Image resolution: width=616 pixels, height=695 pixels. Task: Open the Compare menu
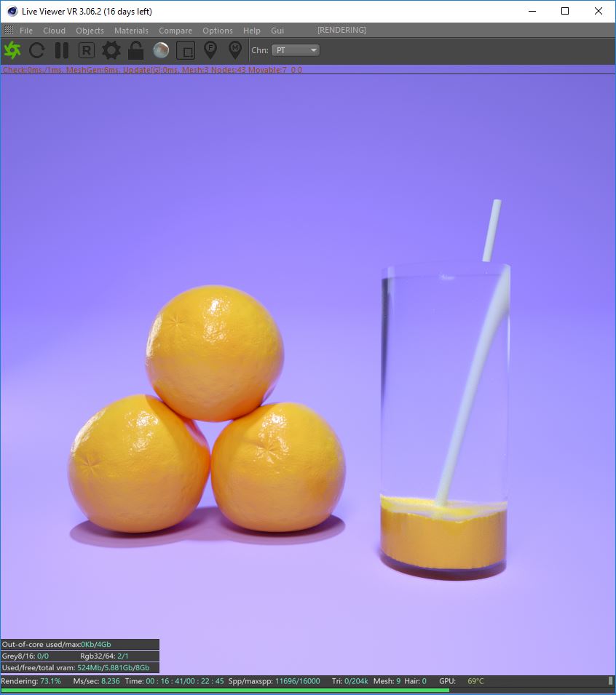point(175,31)
